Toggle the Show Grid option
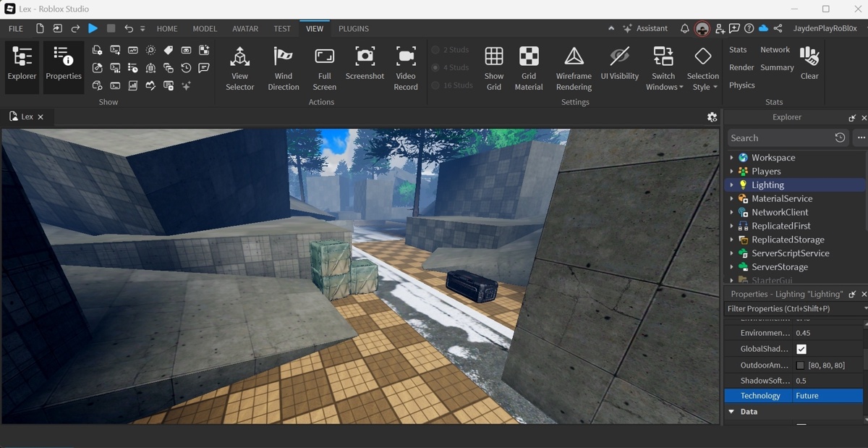868x448 pixels. coord(494,69)
